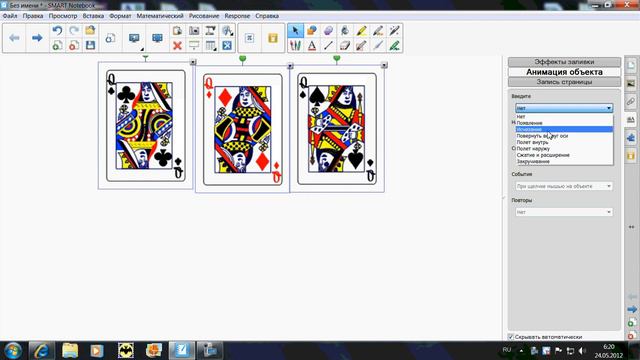Add a new page with green plus icon
The image size is (640, 360).
coord(57,45)
